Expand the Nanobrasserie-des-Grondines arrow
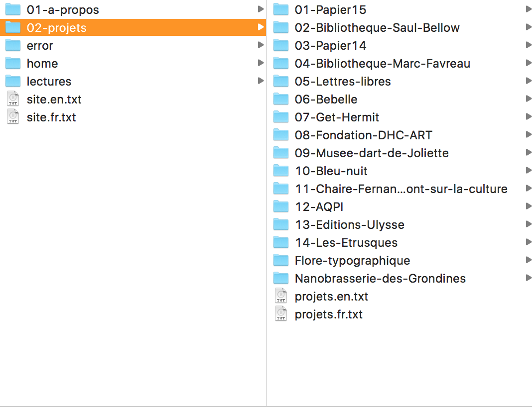The width and height of the screenshot is (532, 410). click(x=529, y=278)
